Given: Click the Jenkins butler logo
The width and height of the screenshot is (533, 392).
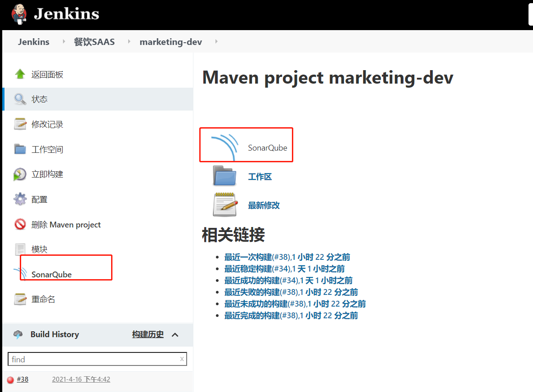Looking at the screenshot, I should point(19,14).
